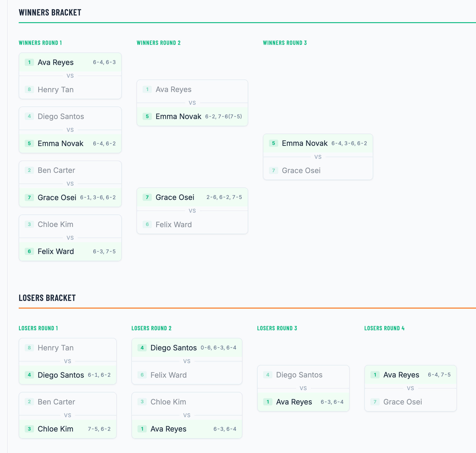This screenshot has height=453, width=476.
Task: Click score 6-1, 6-2 for Diego Santos
Action: click(x=99, y=375)
